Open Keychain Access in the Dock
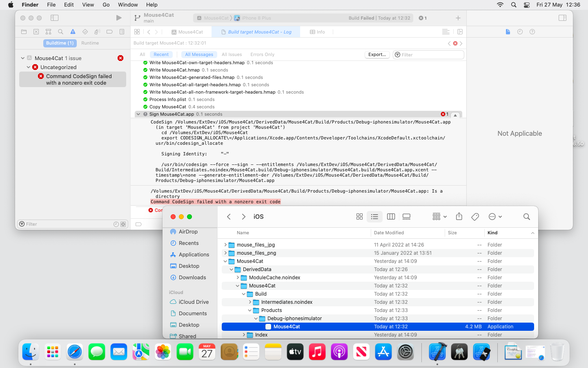Viewport: 588px width, 368px height. (x=459, y=352)
